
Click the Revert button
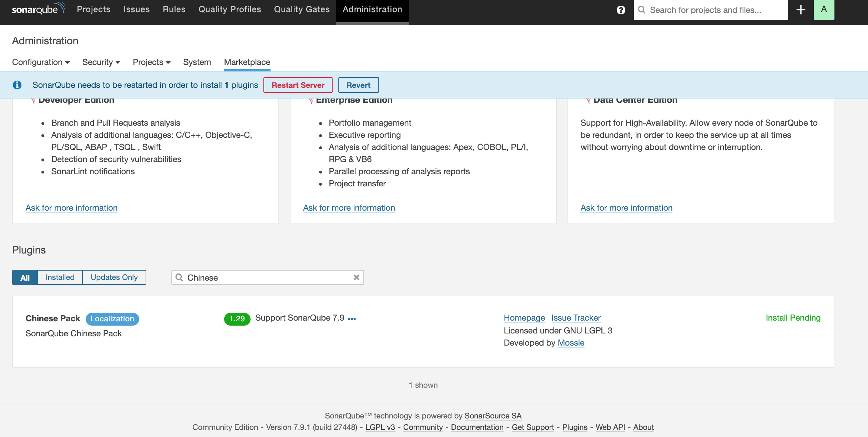pos(358,85)
